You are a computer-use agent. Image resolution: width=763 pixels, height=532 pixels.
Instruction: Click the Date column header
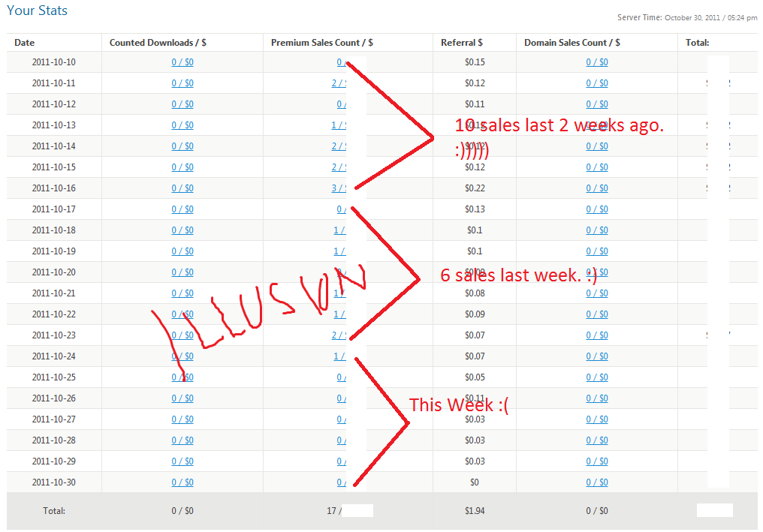click(x=24, y=43)
